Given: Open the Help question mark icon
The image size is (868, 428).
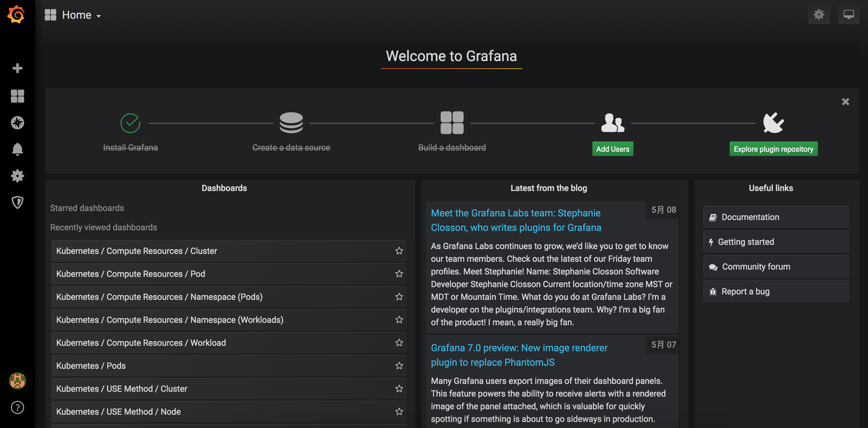Looking at the screenshot, I should pos(17,407).
